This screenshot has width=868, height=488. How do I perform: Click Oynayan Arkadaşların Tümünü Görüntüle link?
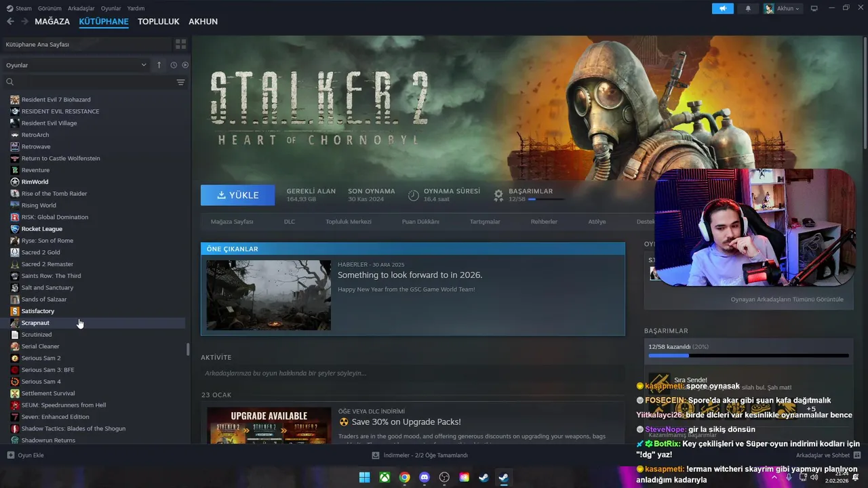pos(787,299)
